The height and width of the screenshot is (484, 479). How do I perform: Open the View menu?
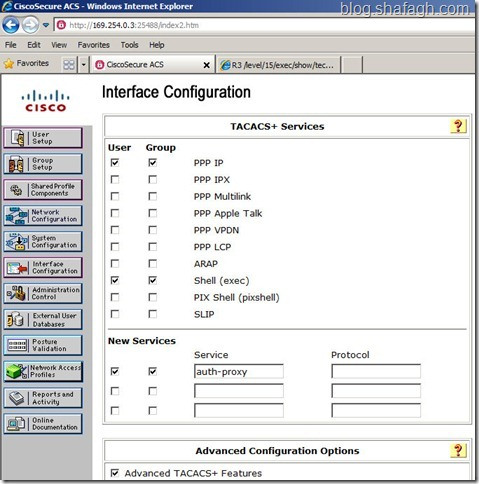point(59,45)
